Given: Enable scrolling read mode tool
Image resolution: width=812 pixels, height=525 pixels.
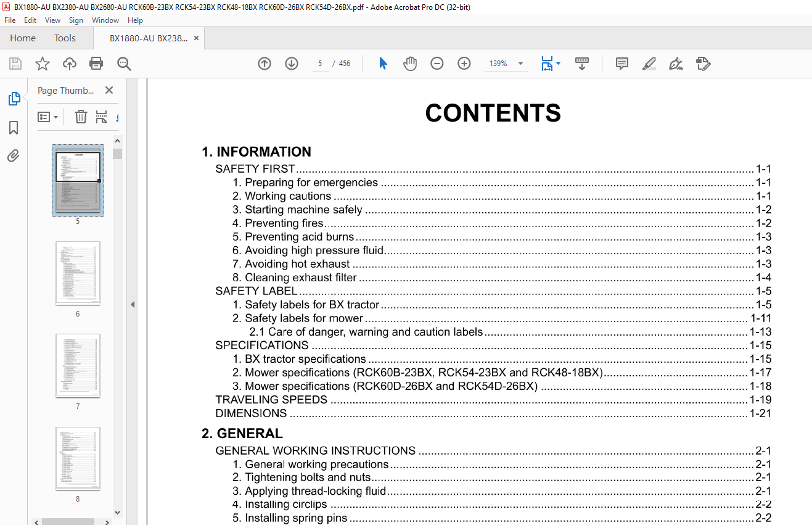Looking at the screenshot, I should 582,64.
